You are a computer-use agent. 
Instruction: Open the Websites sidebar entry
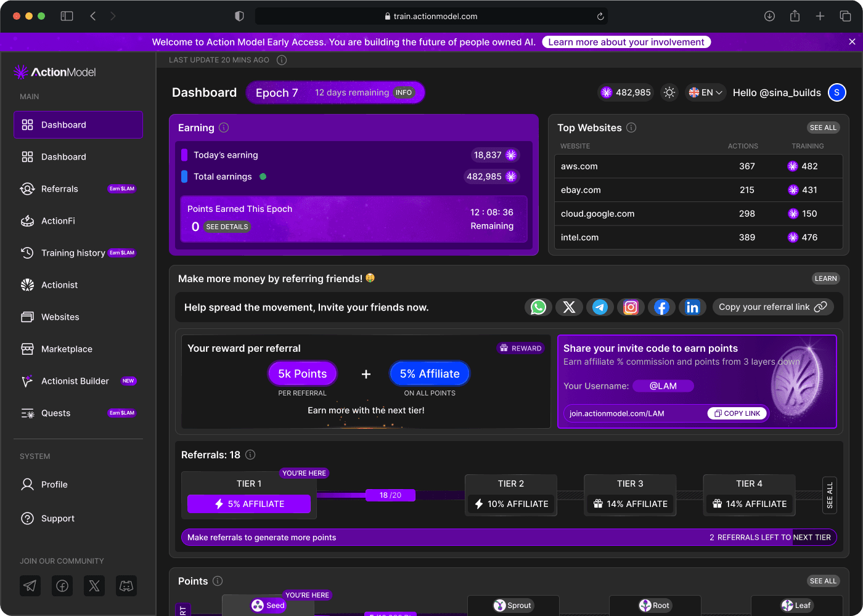pos(78,317)
